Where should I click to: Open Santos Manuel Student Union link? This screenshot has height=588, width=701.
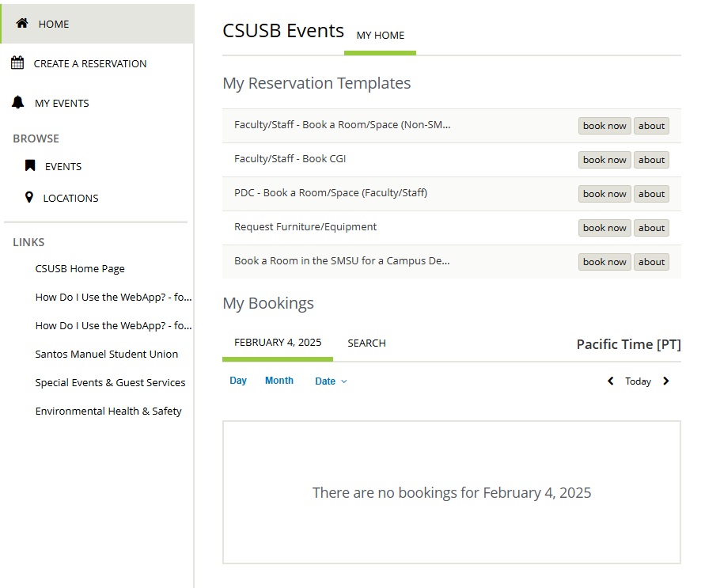click(x=106, y=354)
